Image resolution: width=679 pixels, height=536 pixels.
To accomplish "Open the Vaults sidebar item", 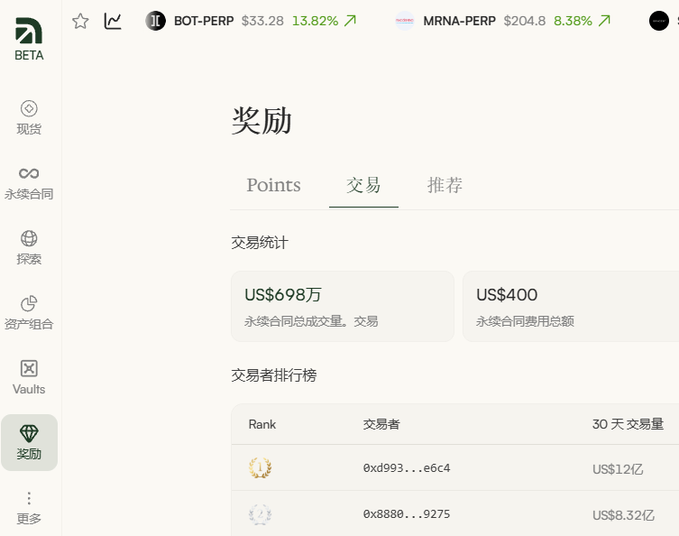I will pos(29,378).
